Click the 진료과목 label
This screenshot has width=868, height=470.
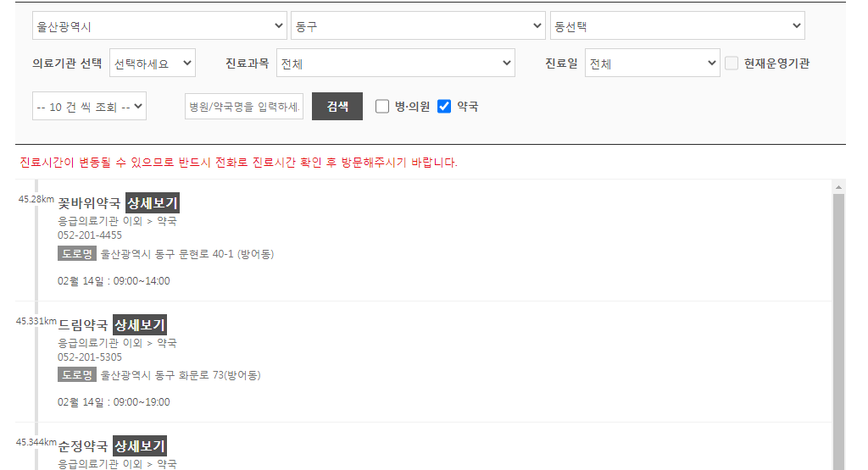coord(247,64)
